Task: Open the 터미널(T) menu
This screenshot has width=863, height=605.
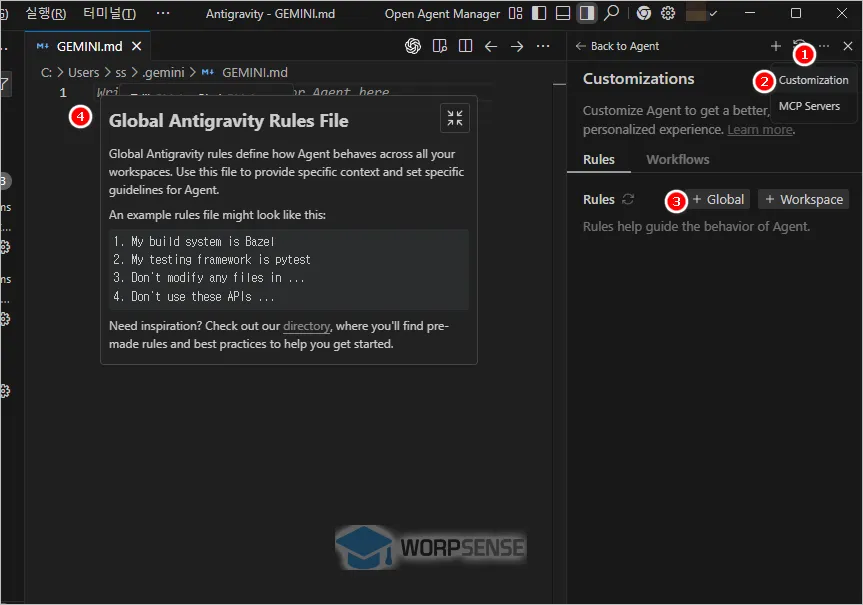Action: click(x=109, y=13)
